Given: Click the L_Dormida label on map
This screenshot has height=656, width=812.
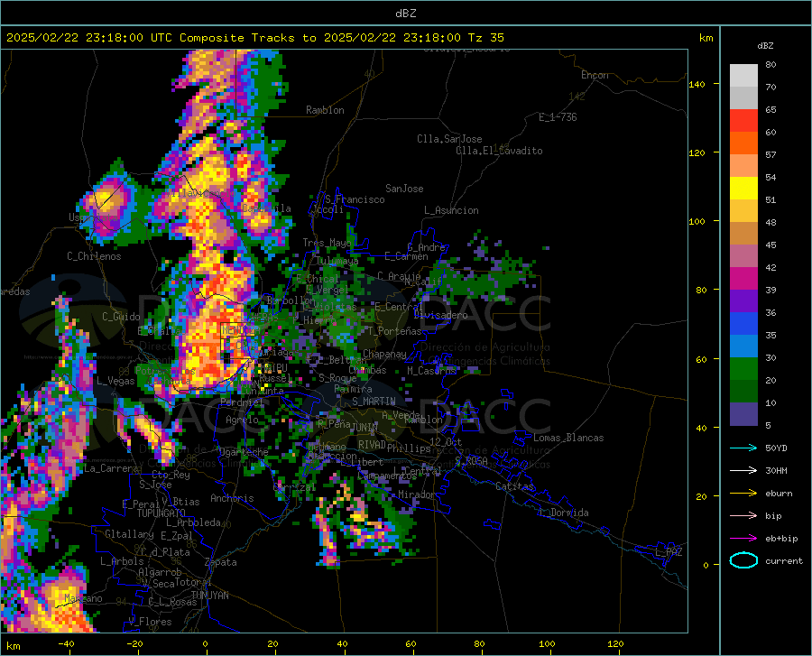Looking at the screenshot, I should click(x=563, y=513).
